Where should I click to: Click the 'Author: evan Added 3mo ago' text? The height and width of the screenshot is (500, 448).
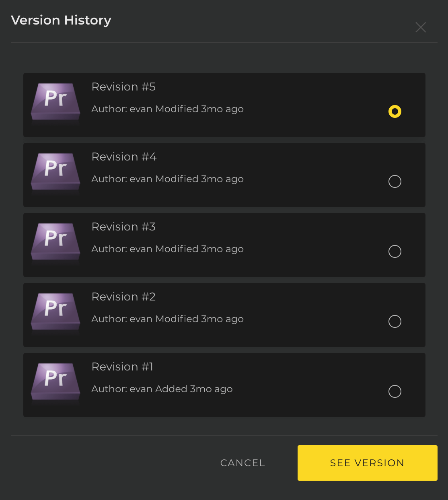[162, 389]
